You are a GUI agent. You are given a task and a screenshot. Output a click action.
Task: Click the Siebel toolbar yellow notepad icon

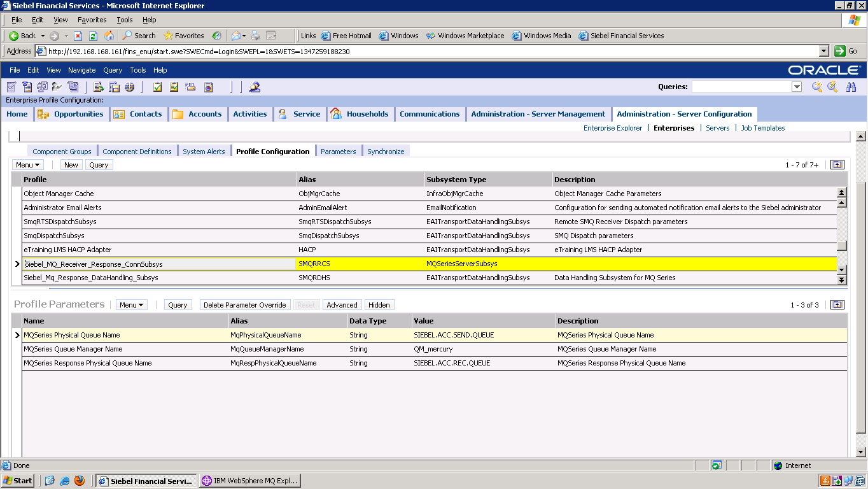click(x=174, y=87)
